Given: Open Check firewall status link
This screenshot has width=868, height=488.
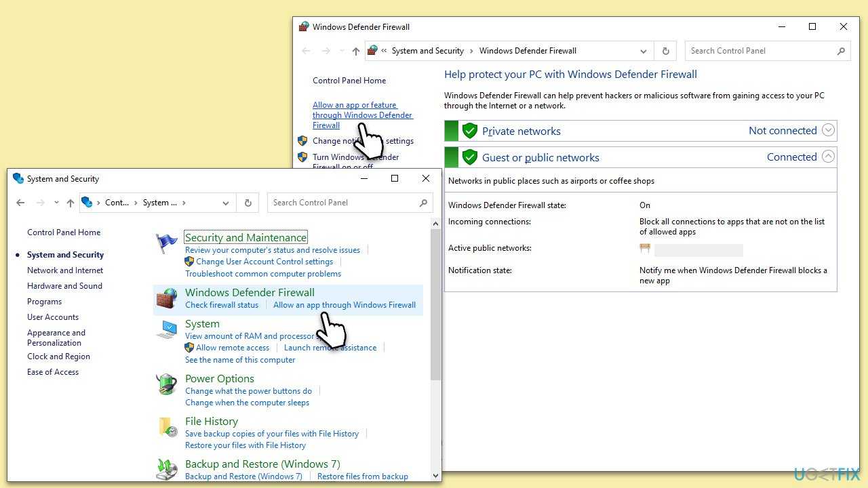Looking at the screenshot, I should pyautogui.click(x=222, y=305).
